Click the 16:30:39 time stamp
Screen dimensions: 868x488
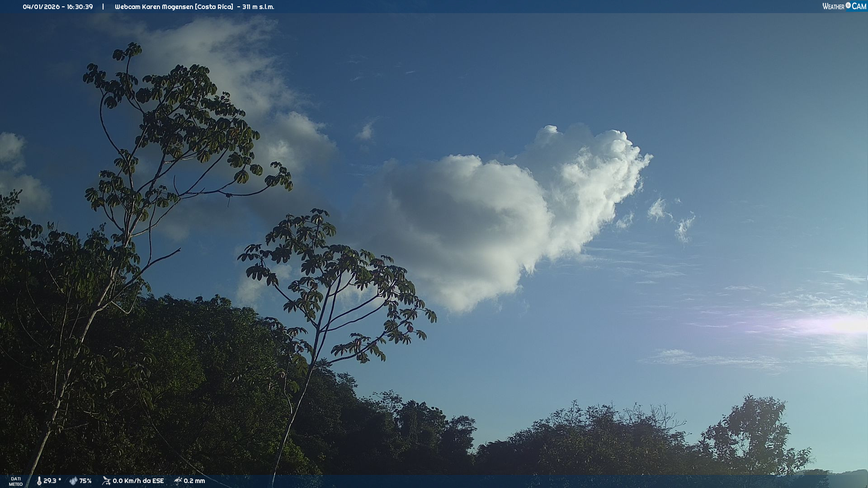pyautogui.click(x=80, y=7)
